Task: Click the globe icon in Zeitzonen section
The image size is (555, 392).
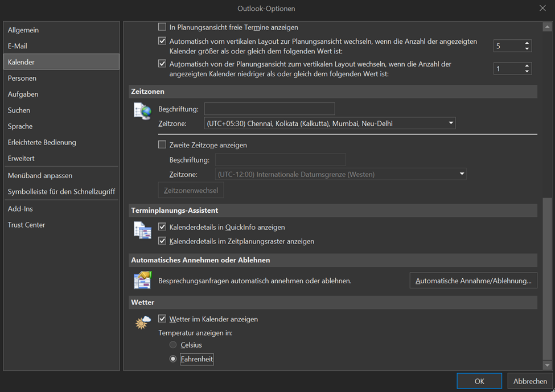Action: (x=142, y=111)
